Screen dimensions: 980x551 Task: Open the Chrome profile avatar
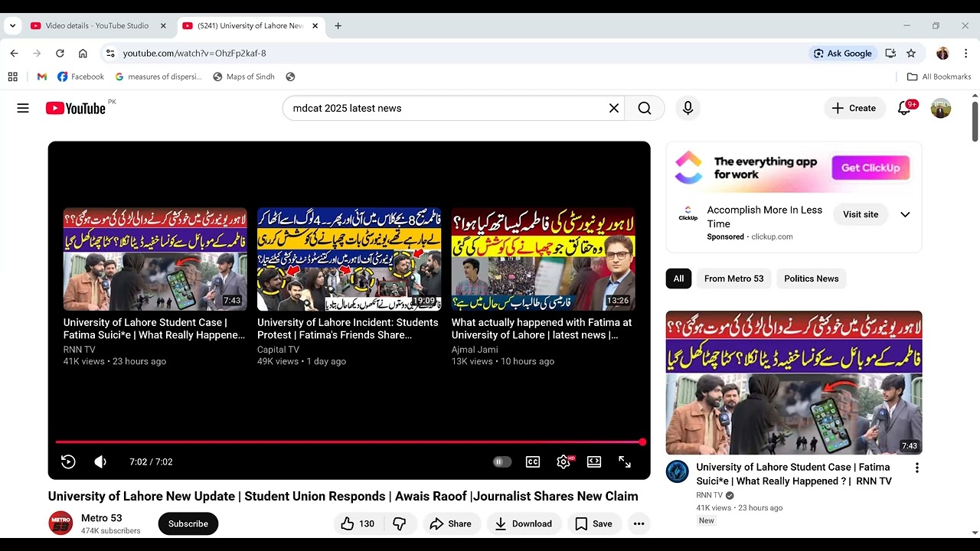(x=942, y=54)
